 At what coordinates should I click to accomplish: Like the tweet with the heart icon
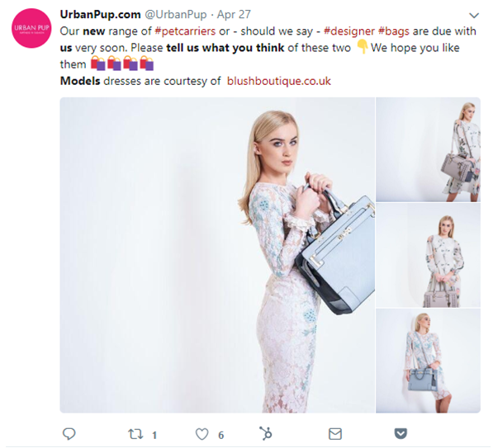point(202,433)
